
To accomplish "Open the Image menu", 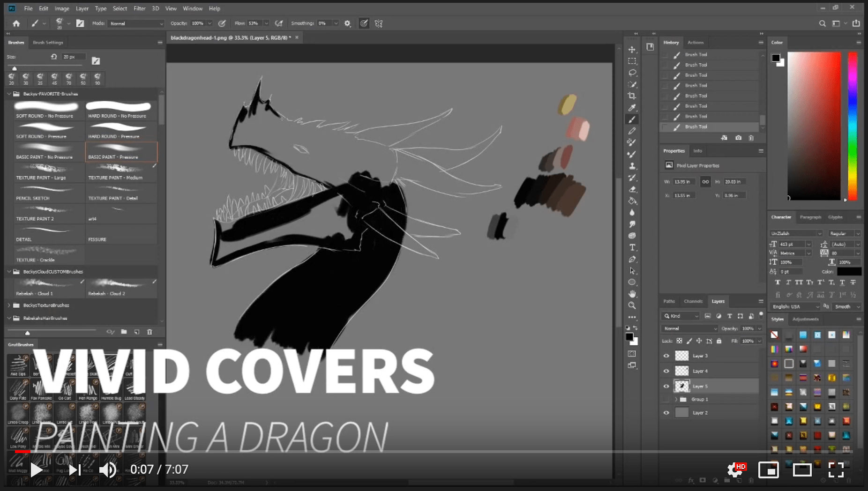I will click(62, 8).
